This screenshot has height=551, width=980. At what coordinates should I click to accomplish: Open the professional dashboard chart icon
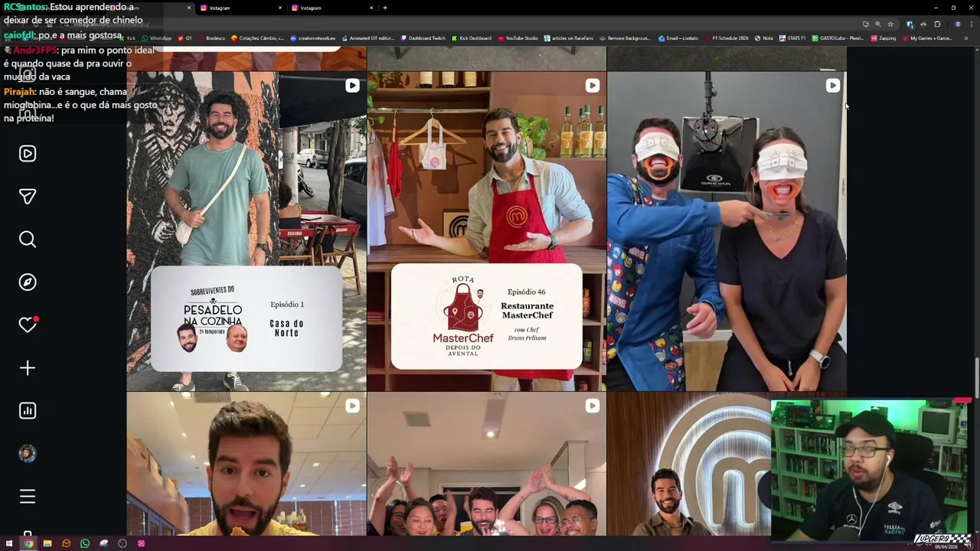click(28, 411)
